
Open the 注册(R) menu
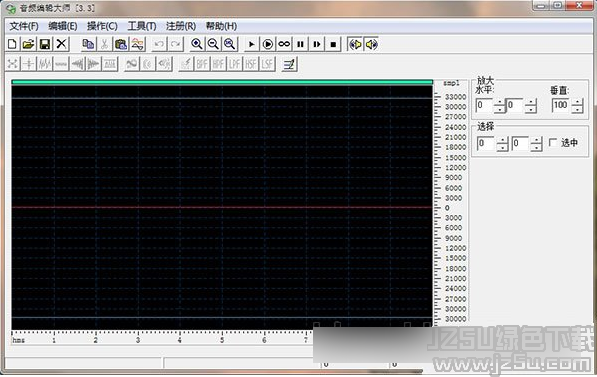coord(181,26)
